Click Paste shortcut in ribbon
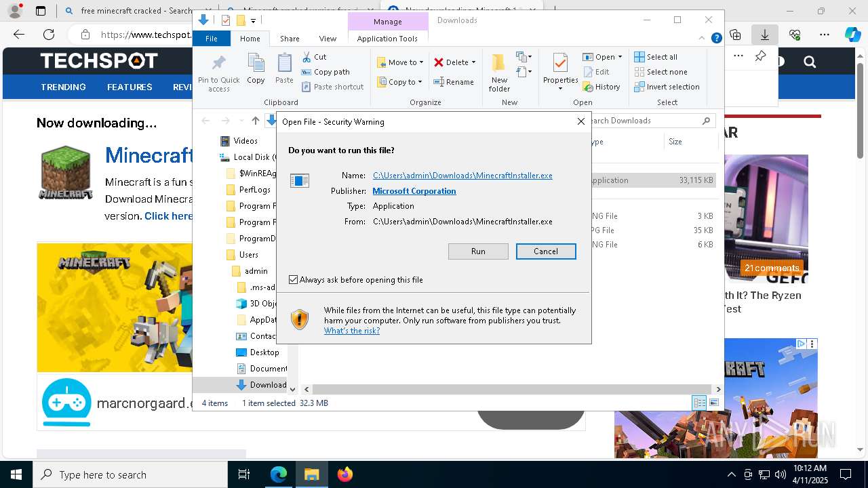The image size is (868, 488). (x=332, y=87)
